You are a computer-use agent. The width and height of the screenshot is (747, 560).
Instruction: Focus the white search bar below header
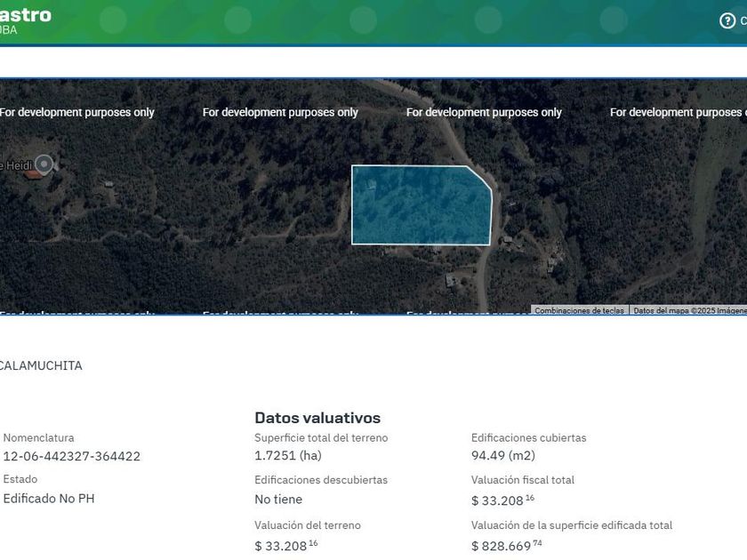373,62
